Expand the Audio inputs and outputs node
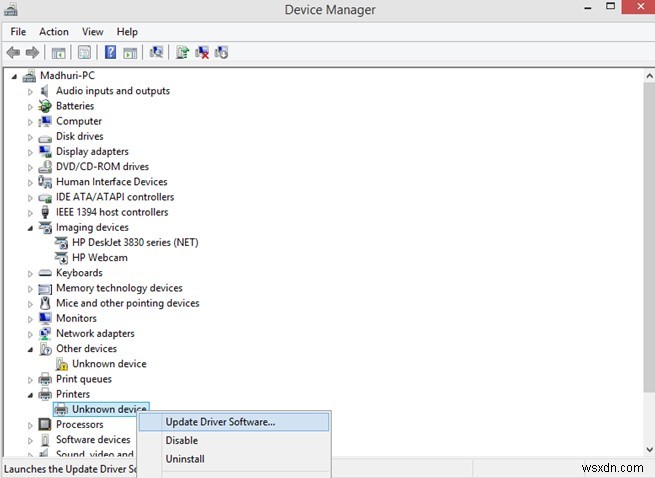 tap(30, 92)
